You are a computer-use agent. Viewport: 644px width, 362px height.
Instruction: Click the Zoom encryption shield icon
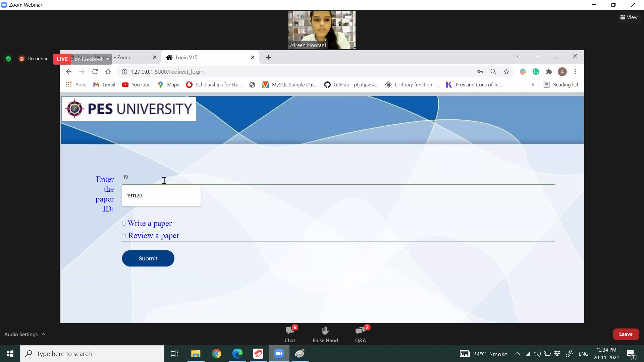8,59
